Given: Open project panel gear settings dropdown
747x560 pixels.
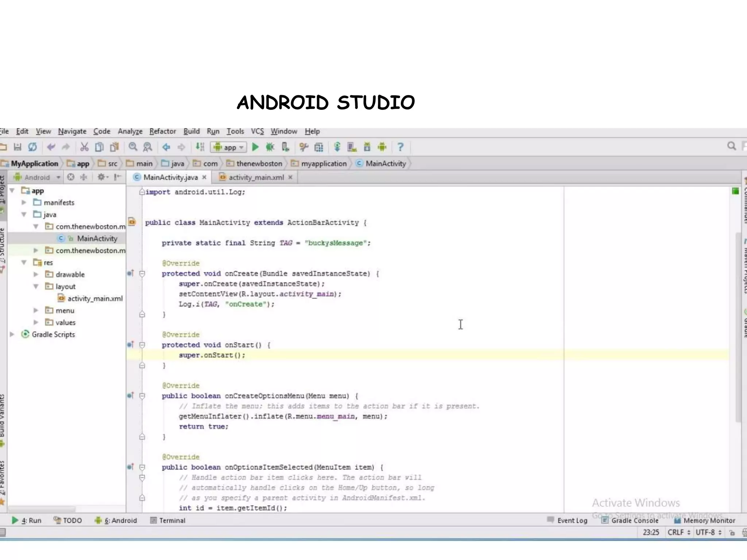Looking at the screenshot, I should pyautogui.click(x=102, y=177).
